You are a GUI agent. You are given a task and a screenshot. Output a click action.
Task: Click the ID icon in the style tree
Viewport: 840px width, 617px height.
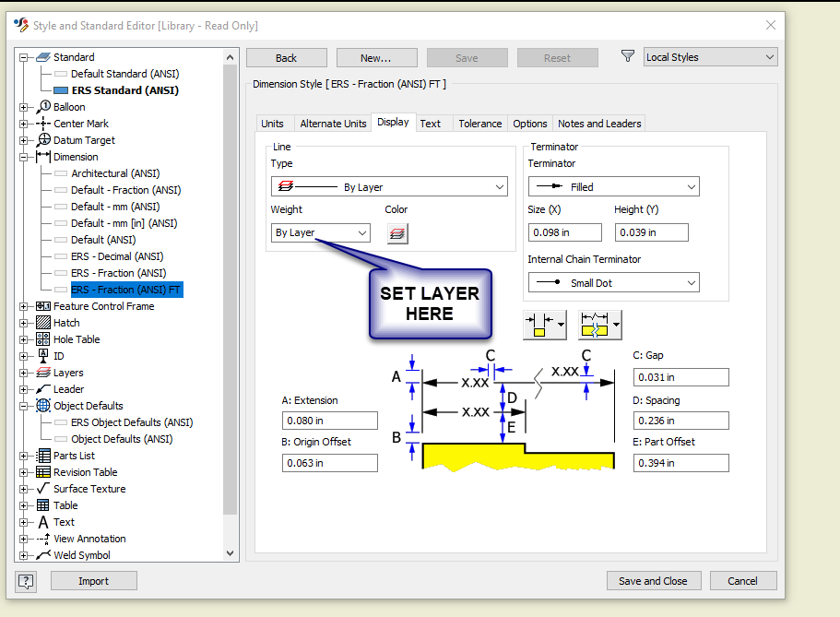click(43, 356)
